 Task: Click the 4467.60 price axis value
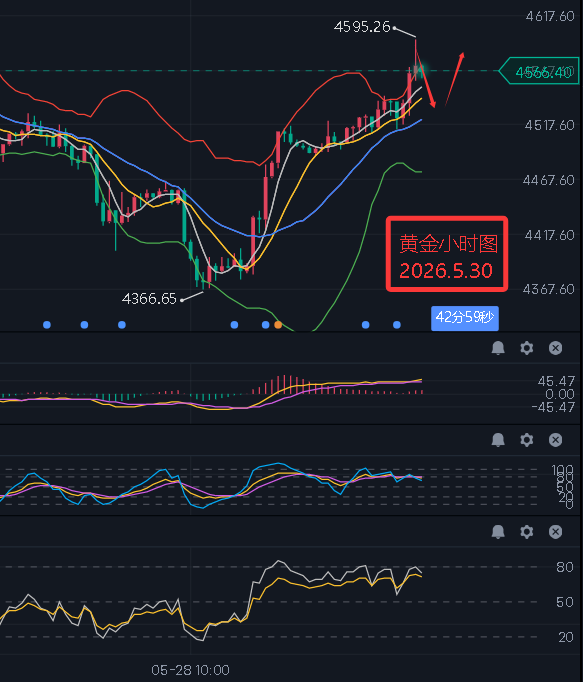[x=549, y=180]
